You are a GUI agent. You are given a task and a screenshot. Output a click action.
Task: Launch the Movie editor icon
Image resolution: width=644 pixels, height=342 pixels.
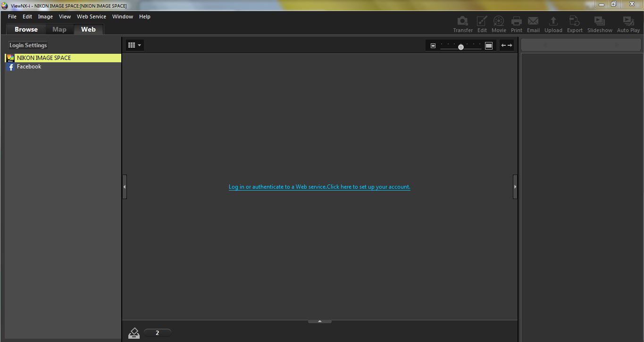(x=499, y=25)
